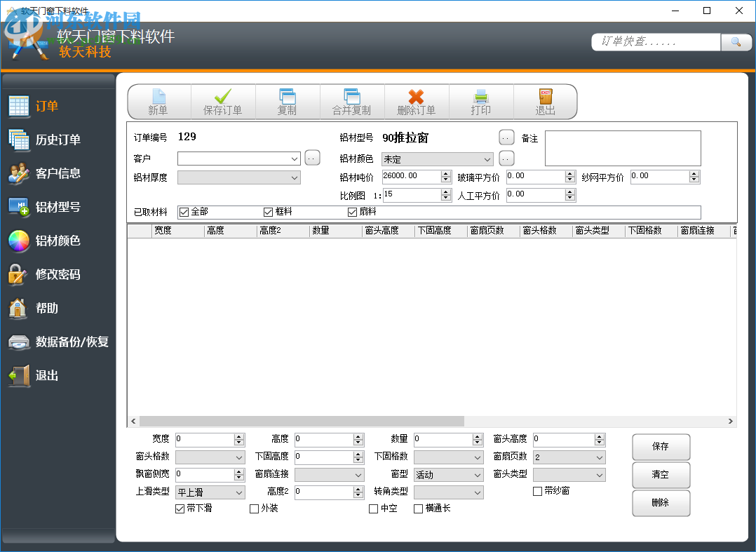Click the 退出 exit icon in toolbar
756x552 pixels.
coord(545,97)
